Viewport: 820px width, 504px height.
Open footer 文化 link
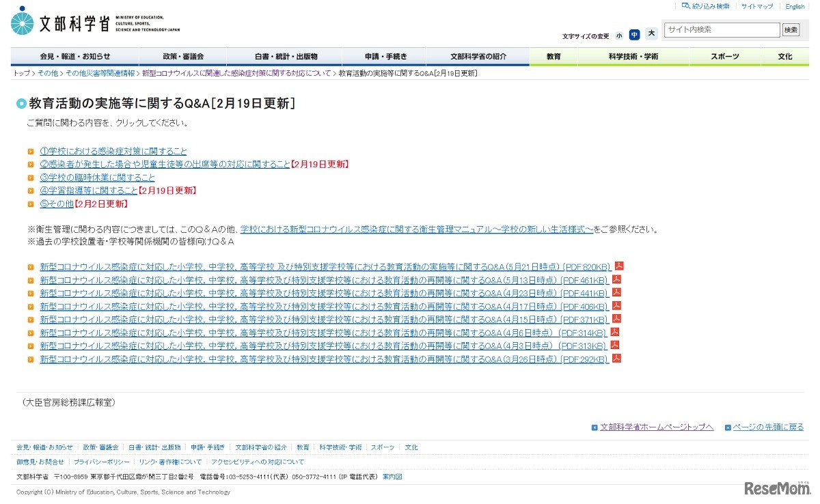pos(411,447)
